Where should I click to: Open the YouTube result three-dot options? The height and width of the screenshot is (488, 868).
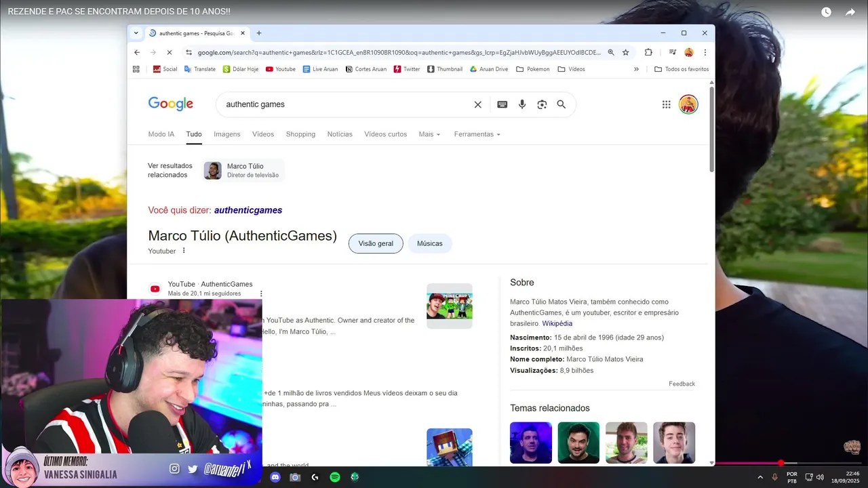[x=261, y=293]
